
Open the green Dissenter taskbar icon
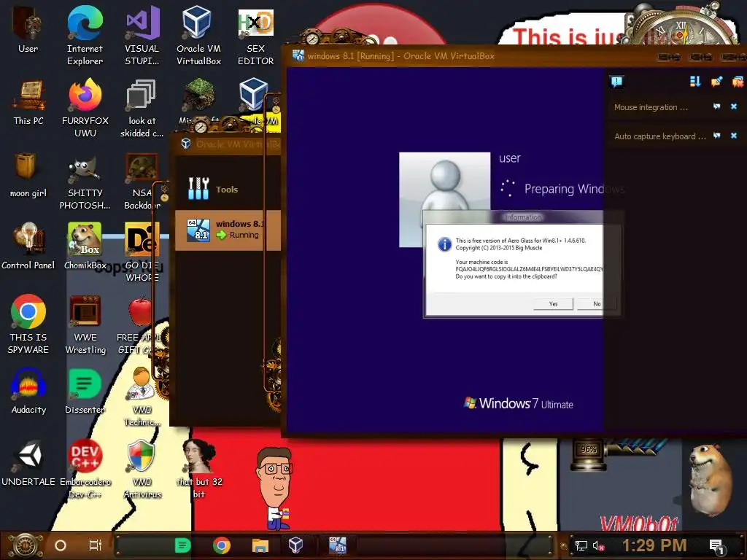coord(182,545)
